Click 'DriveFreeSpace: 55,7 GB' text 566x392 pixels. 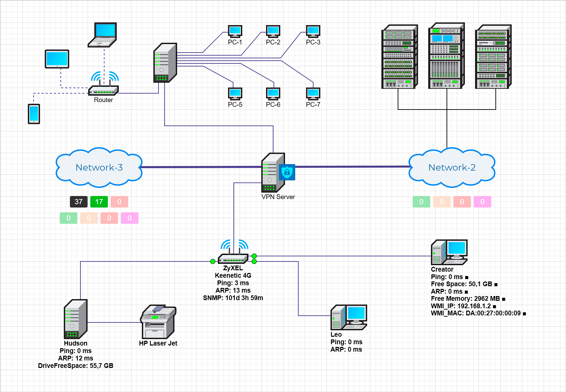point(76,366)
